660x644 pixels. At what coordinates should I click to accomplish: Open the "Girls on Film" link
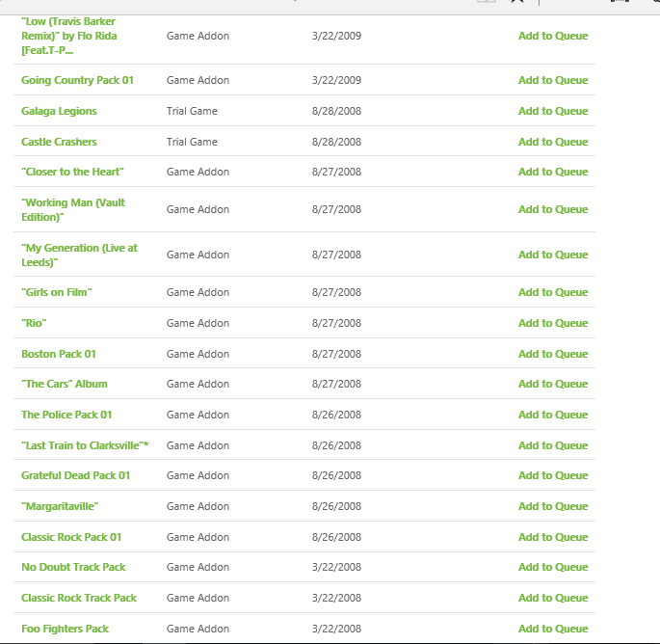[57, 292]
